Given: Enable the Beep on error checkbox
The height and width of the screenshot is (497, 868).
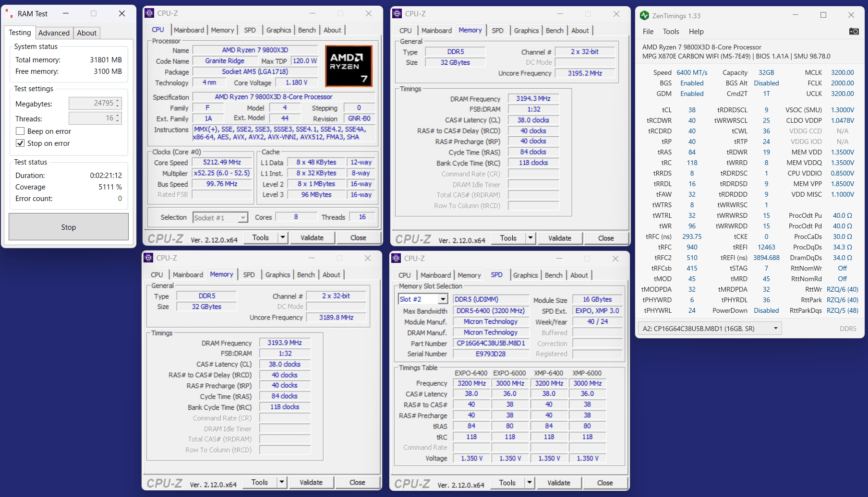Looking at the screenshot, I should pyautogui.click(x=20, y=131).
